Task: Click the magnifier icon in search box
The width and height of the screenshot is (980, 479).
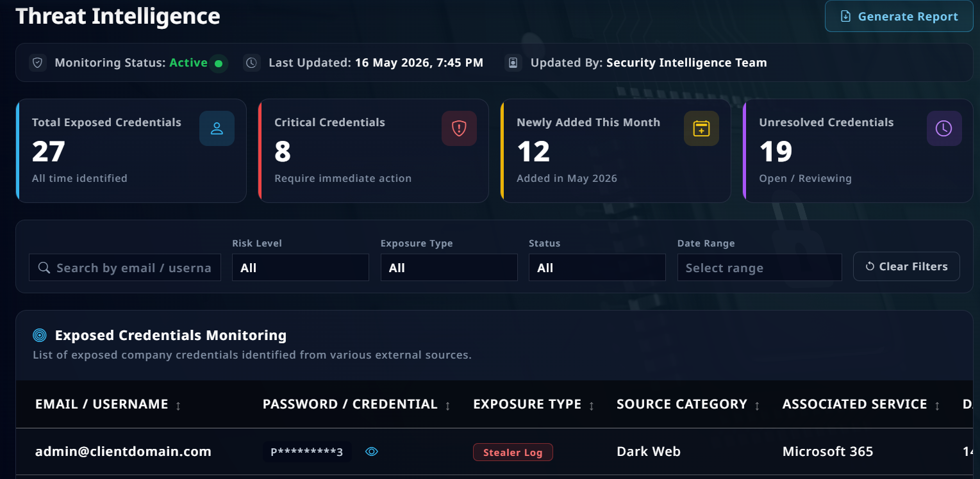Action: click(44, 268)
